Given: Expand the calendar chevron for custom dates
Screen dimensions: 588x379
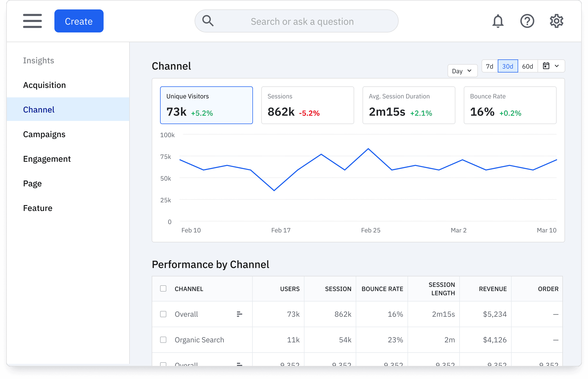Looking at the screenshot, I should click(557, 66).
